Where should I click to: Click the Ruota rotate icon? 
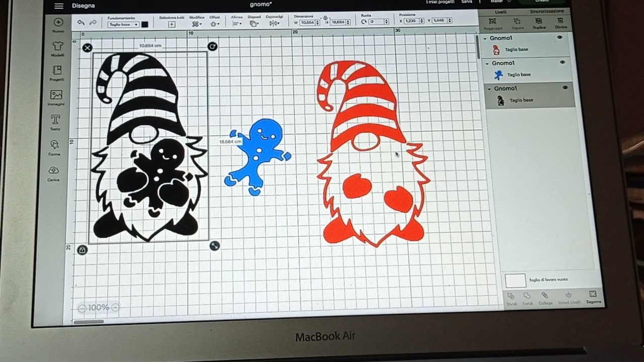tap(364, 22)
